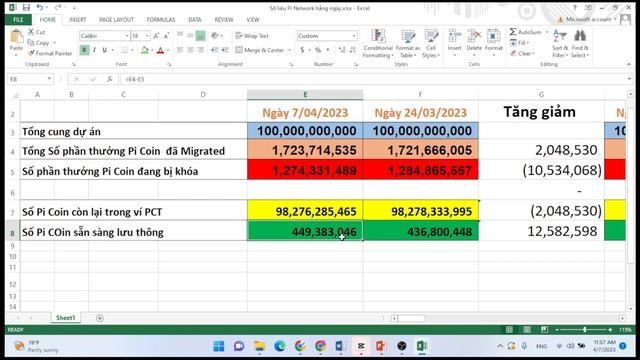The width and height of the screenshot is (640, 360).
Task: Open the font color dropdown arrow
Action: pyautogui.click(x=168, y=50)
